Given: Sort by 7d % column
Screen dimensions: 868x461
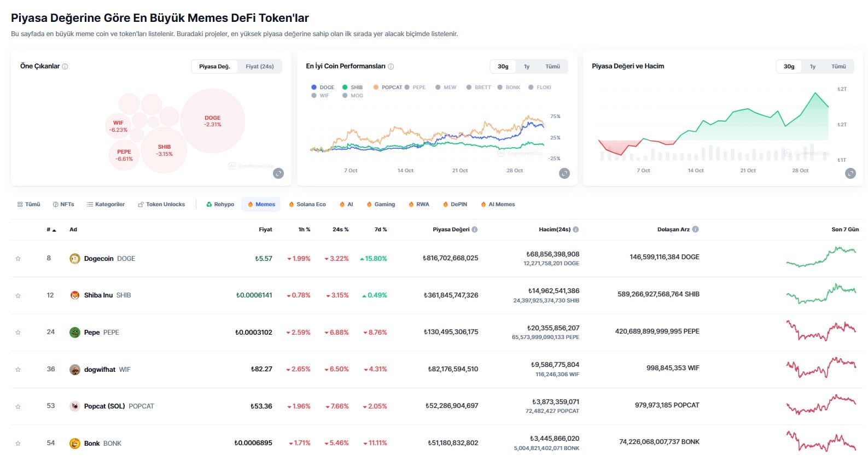Looking at the screenshot, I should tap(381, 230).
